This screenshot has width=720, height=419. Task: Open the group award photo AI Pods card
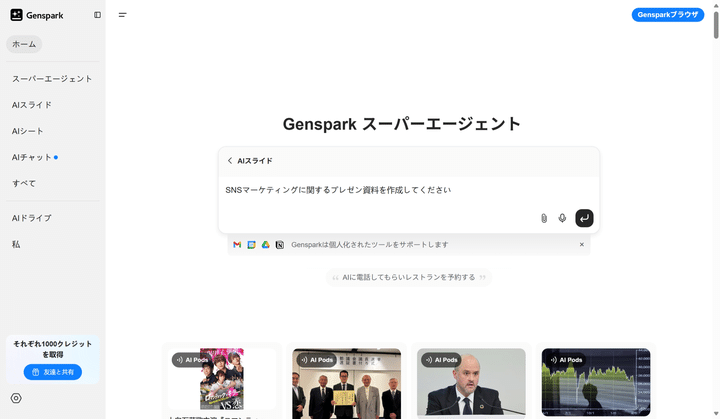coord(347,382)
